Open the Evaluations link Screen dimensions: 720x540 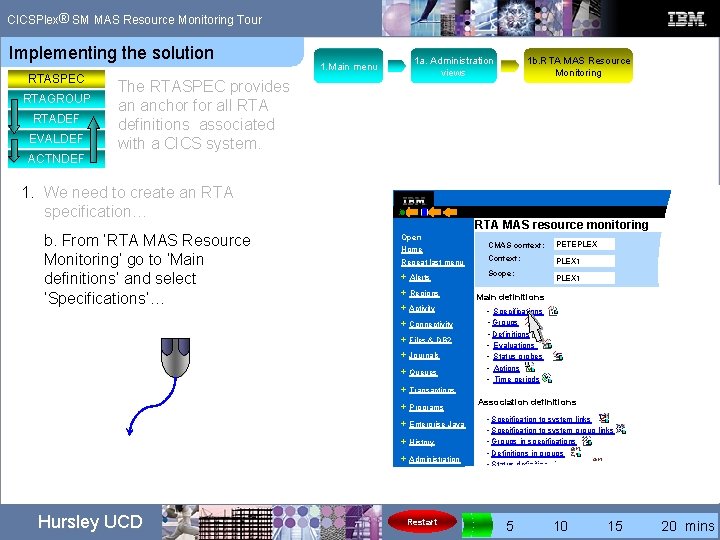514,345
